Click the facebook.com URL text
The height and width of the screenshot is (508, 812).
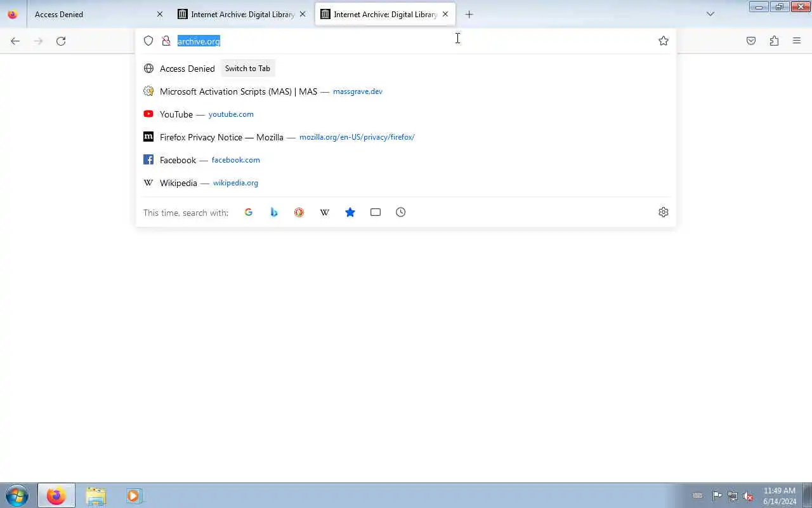click(236, 160)
